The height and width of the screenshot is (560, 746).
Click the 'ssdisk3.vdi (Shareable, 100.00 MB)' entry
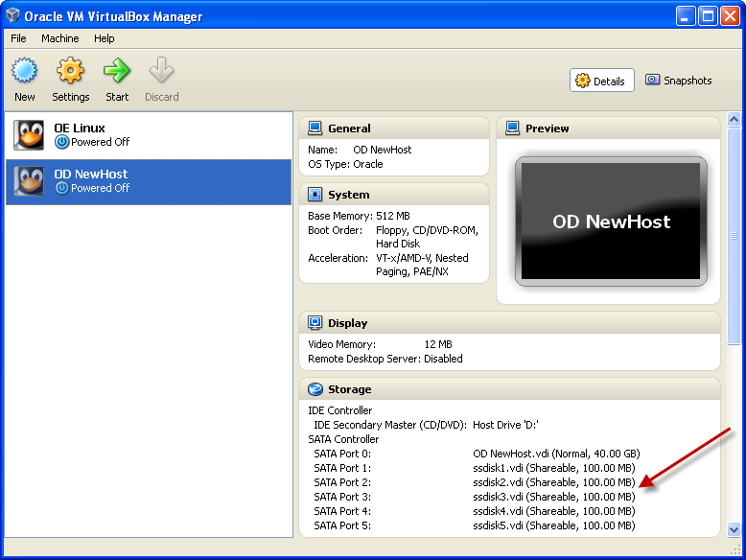point(554,497)
